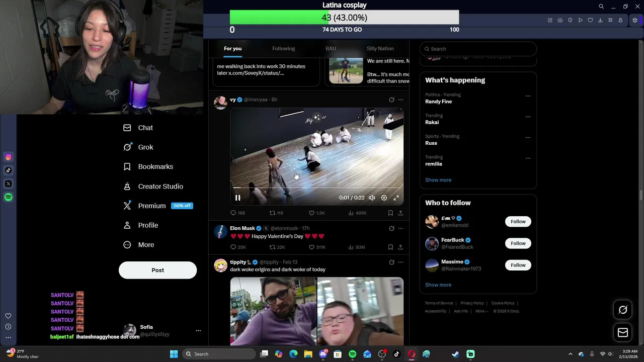Open Creator Studio
The image size is (644, 362).
tap(153, 186)
